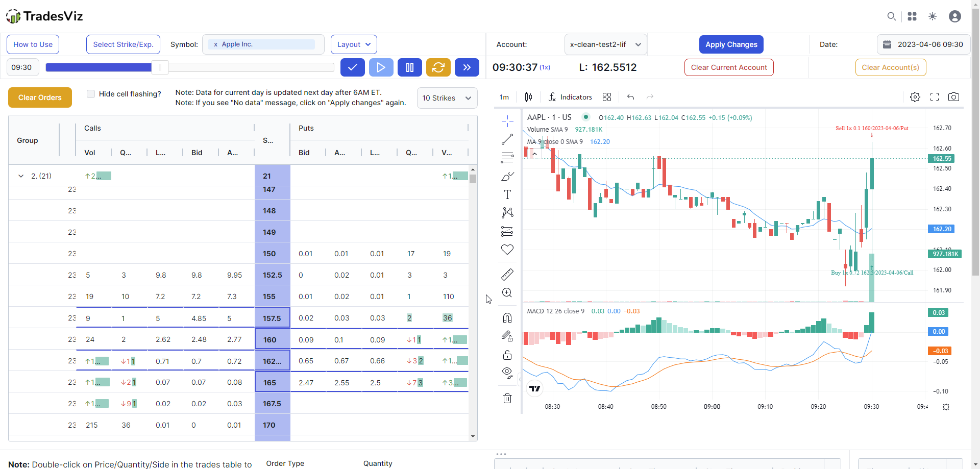Screen dimensions: 980x469
Task: Open the apps grid menu icon
Action: click(912, 16)
